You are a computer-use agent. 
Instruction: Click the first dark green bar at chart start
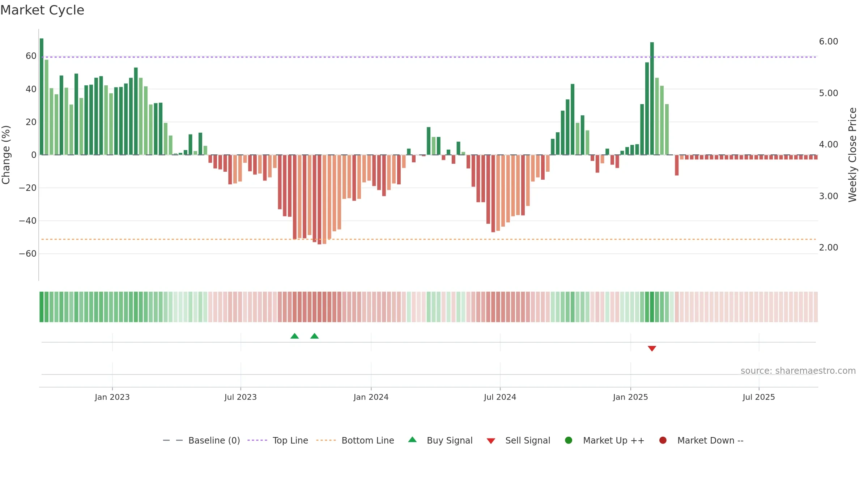(42, 97)
